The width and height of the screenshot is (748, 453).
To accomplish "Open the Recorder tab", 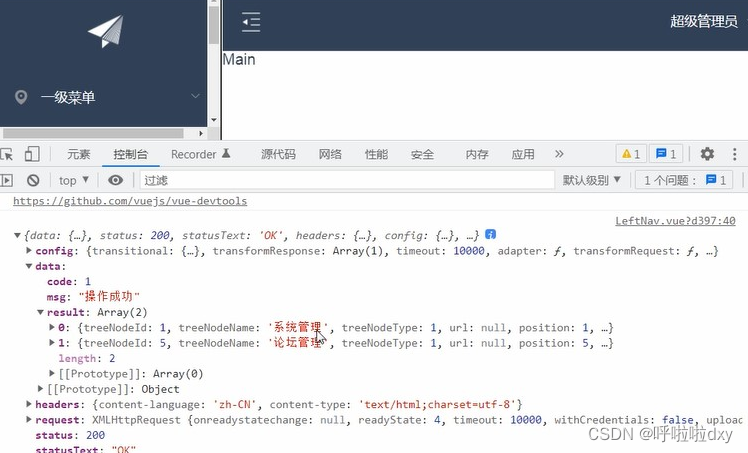I will point(200,154).
